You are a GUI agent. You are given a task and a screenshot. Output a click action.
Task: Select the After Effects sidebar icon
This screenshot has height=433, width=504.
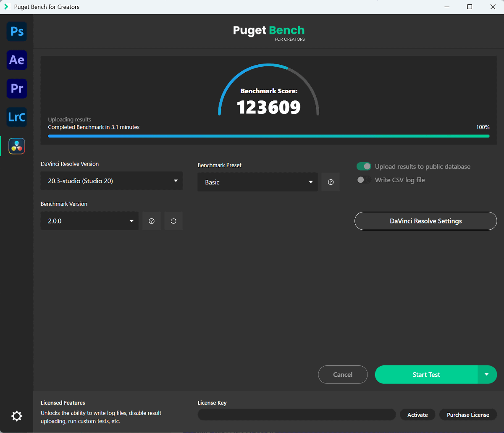(17, 60)
